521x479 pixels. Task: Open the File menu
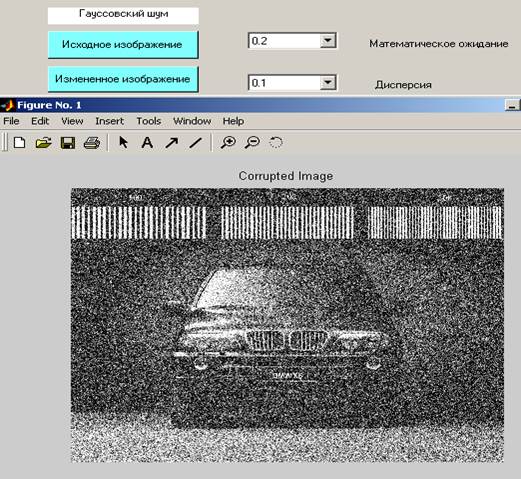click(x=11, y=121)
